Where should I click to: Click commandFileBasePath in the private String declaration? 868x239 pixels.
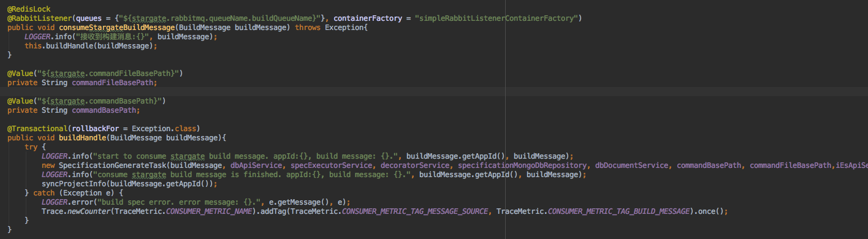tap(112, 83)
